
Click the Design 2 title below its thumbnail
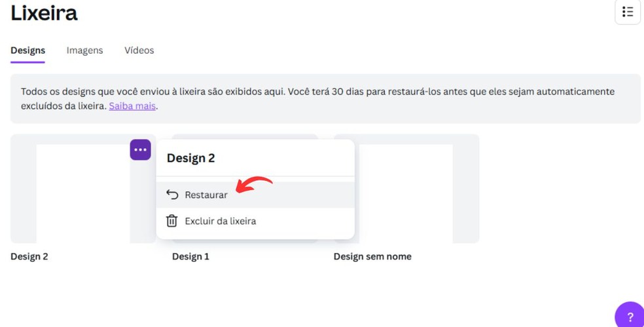[x=29, y=256]
